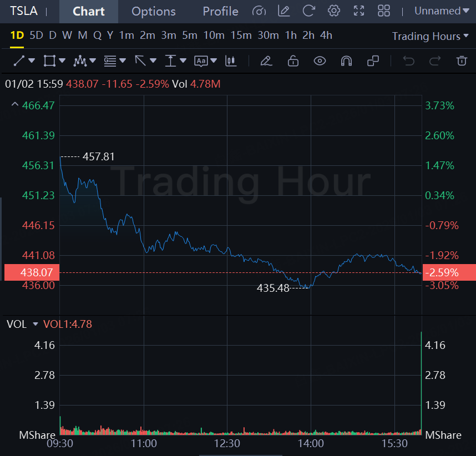Image resolution: width=476 pixels, height=456 pixels.
Task: Toggle drawings visibility eye icon
Action: point(320,61)
